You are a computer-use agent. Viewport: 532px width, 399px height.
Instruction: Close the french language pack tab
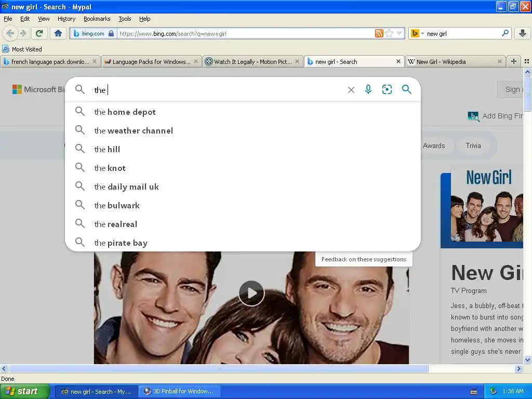coord(95,61)
